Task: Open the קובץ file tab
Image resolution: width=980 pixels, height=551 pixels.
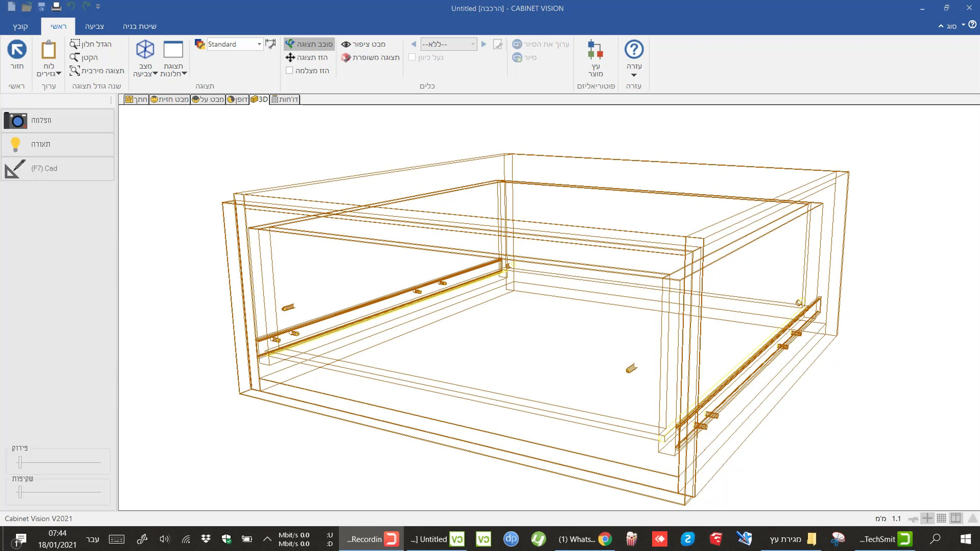Action: coord(20,26)
